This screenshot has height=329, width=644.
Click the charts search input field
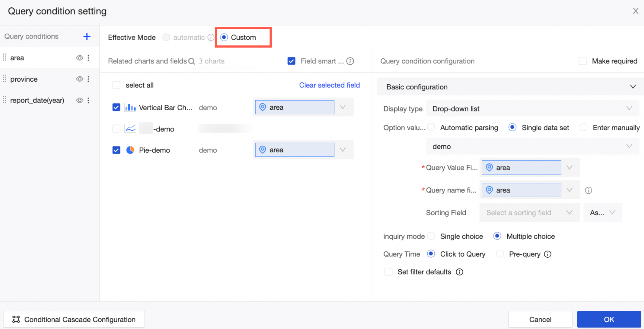click(x=224, y=61)
